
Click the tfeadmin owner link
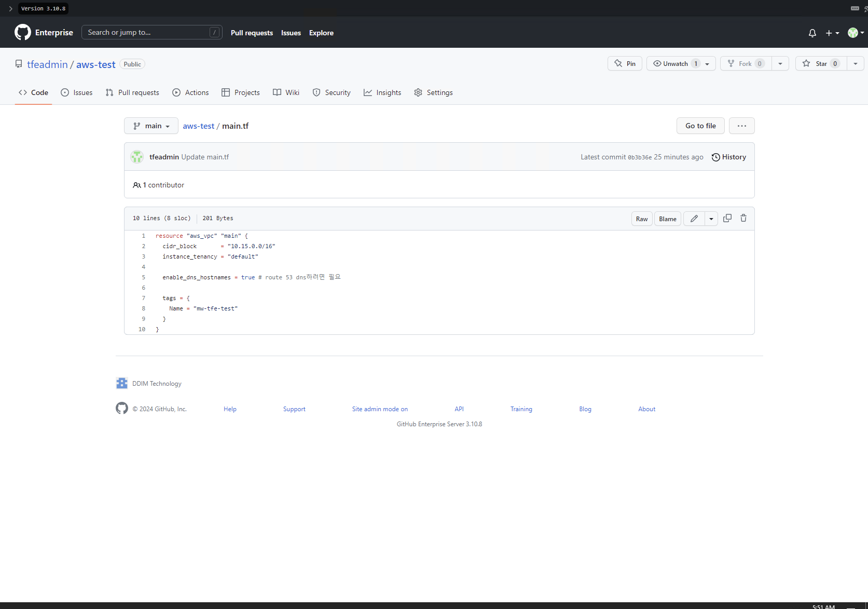pyautogui.click(x=47, y=64)
